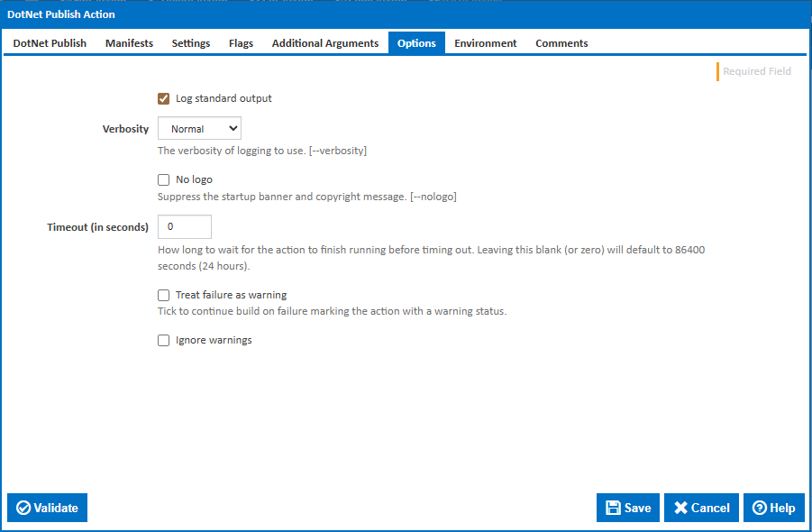Click the X icon on the Cancel button
The image size is (812, 532).
(679, 508)
